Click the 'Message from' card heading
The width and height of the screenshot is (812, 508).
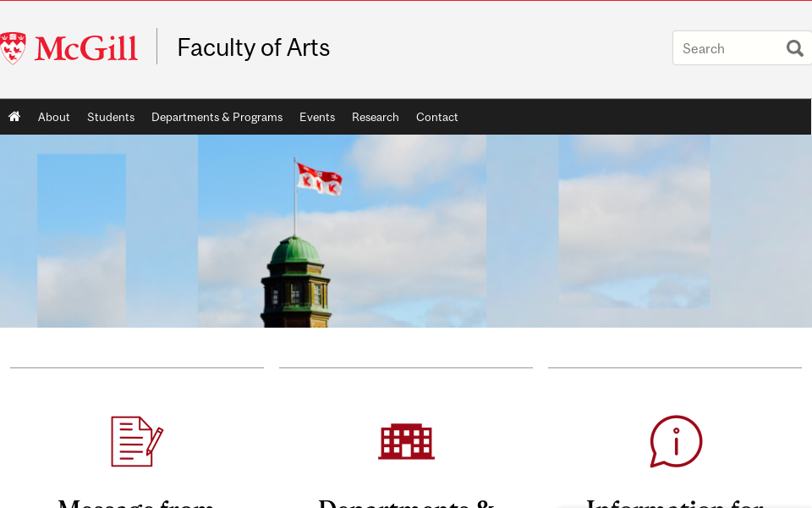(x=136, y=501)
